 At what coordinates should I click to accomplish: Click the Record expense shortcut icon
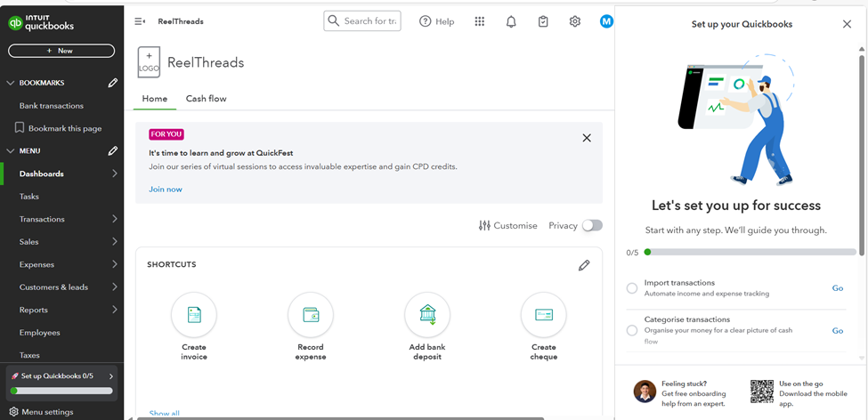click(x=311, y=315)
